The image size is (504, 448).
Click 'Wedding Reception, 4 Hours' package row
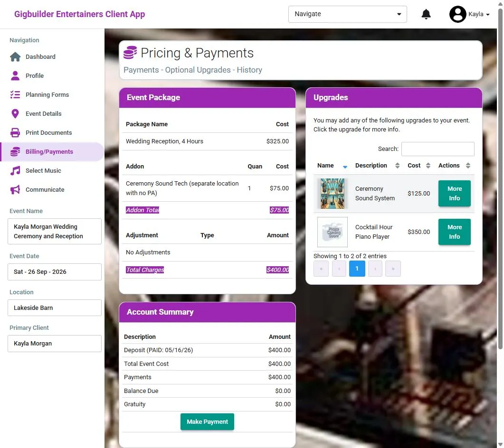[207, 141]
